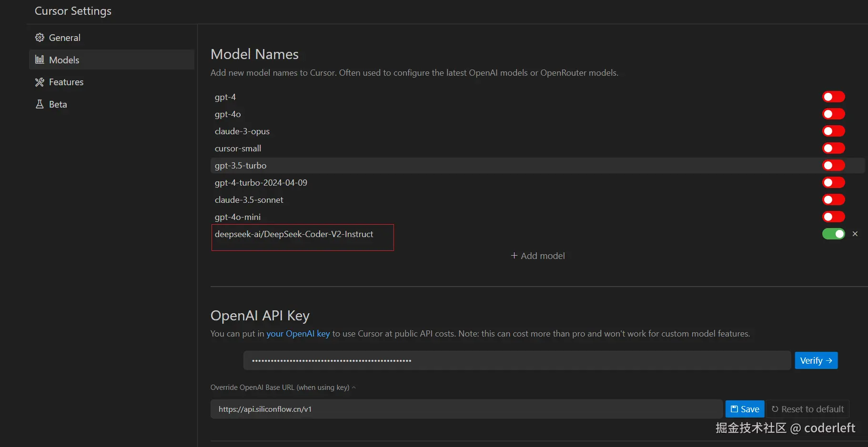Switch to the Beta settings tab

point(58,104)
